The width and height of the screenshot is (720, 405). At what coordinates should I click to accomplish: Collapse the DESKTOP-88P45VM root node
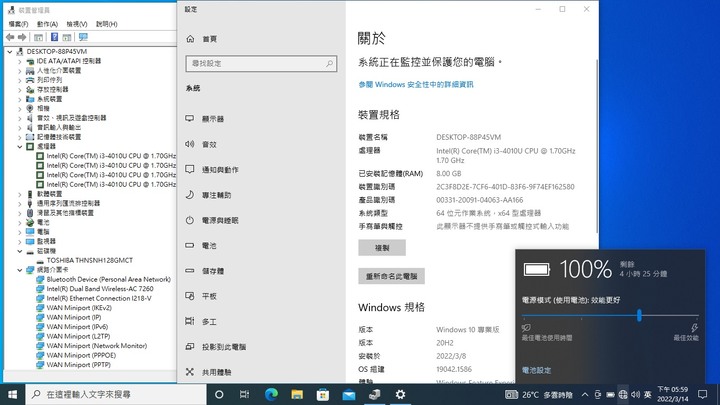[x=10, y=51]
